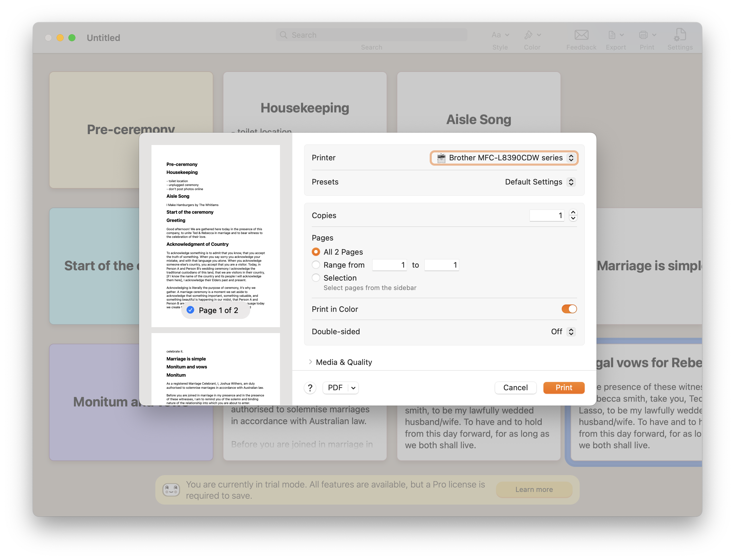
Task: Open the Export toolbar icon
Action: 612,35
